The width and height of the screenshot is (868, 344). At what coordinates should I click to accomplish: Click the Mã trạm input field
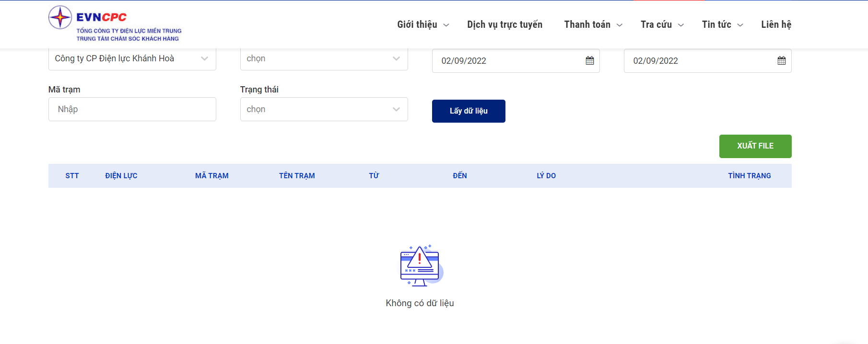(132, 109)
